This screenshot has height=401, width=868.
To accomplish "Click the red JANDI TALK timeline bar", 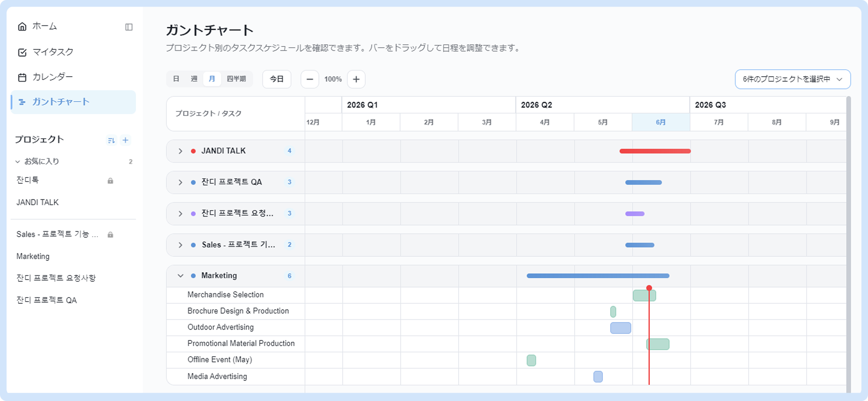I will click(x=655, y=151).
